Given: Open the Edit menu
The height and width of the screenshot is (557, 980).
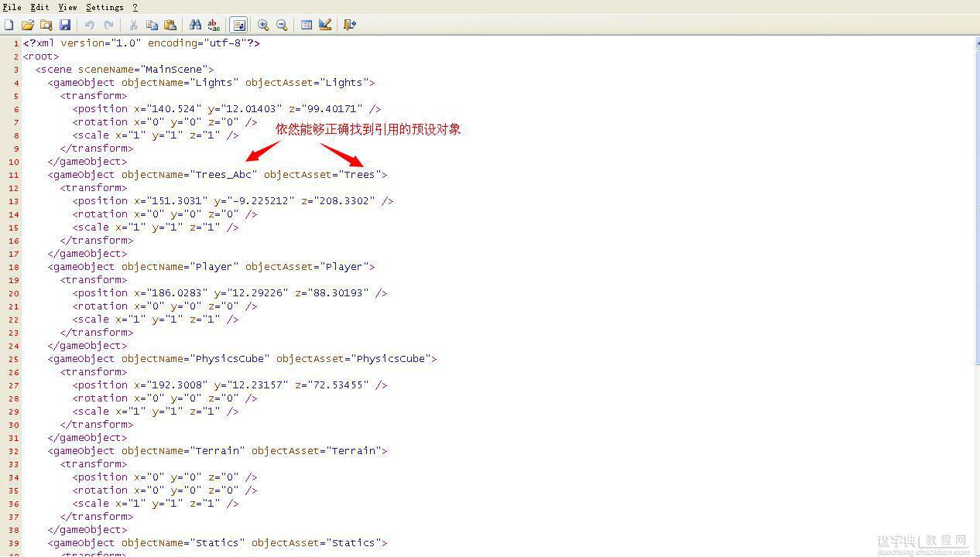Looking at the screenshot, I should pos(39,7).
